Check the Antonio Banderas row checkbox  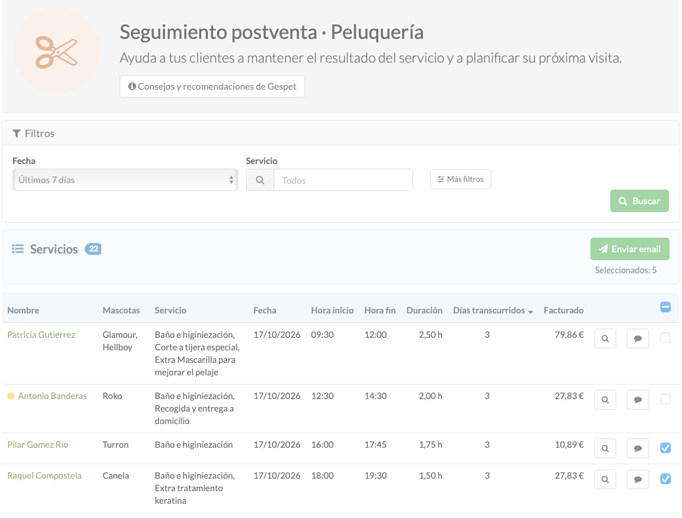(x=665, y=399)
